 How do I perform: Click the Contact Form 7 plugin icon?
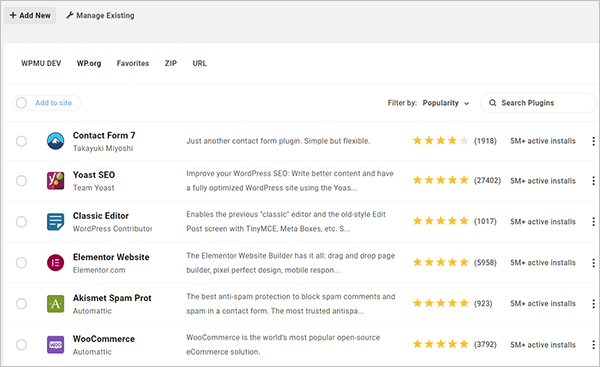pos(55,141)
